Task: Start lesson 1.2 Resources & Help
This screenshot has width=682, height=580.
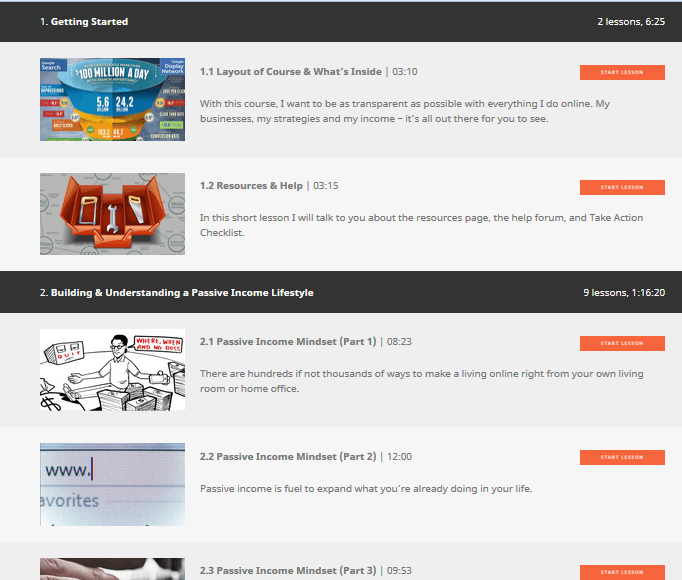Action: coord(622,187)
